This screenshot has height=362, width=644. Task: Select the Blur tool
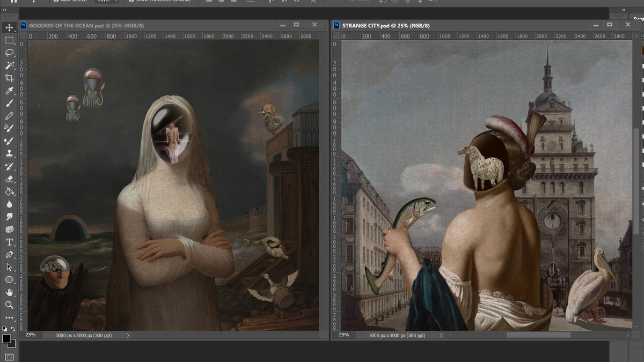[9, 204]
